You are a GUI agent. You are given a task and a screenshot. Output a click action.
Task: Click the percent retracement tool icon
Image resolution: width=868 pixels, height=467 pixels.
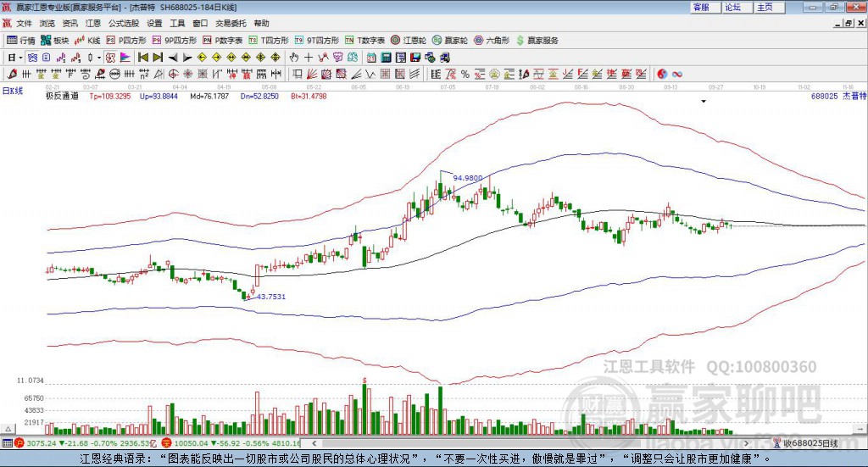[465, 74]
